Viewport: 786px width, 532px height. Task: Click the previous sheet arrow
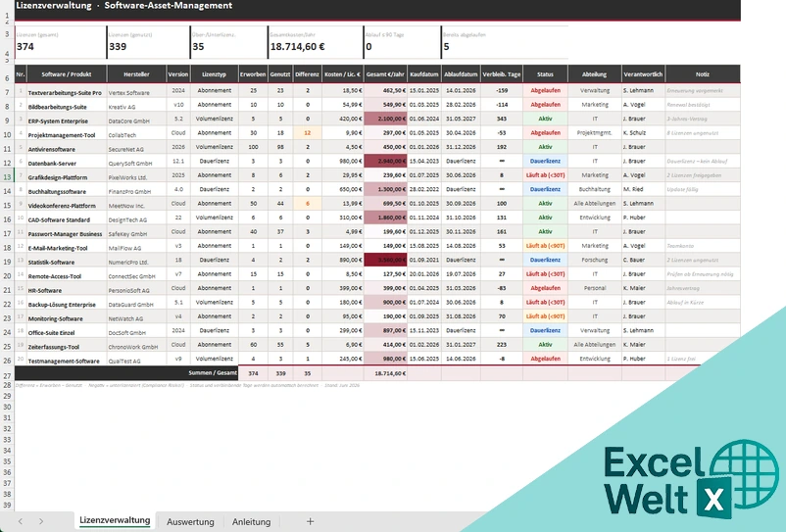click(x=20, y=521)
